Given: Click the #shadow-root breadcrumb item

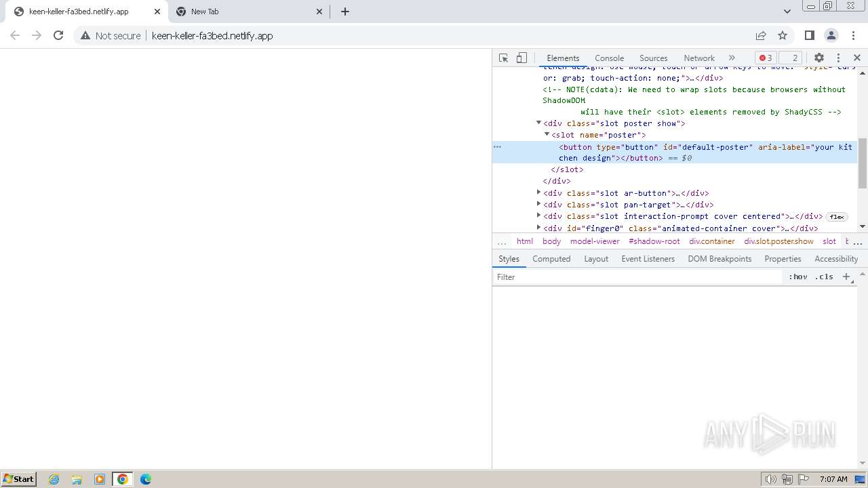Looking at the screenshot, I should pyautogui.click(x=654, y=241).
